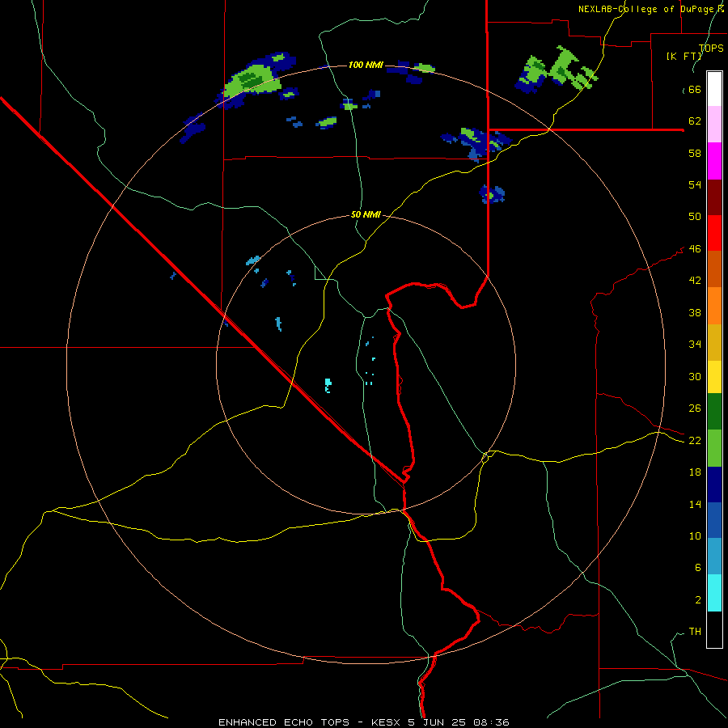Click the light blue swatch between 2 and 6
The image size is (728, 728).
tap(714, 557)
